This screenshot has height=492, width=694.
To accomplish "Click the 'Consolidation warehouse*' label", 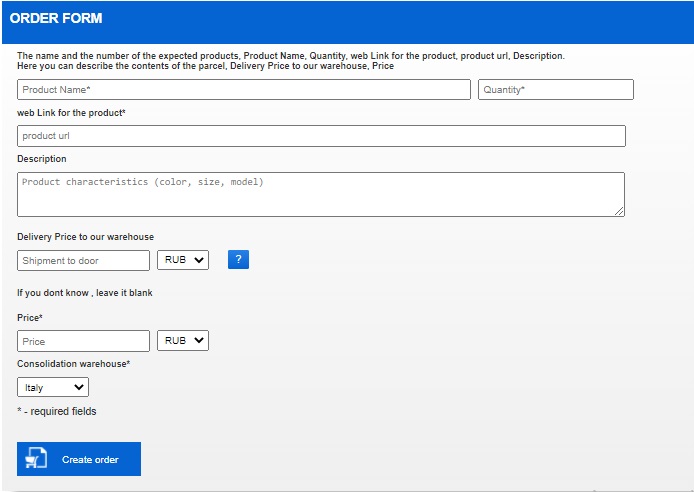I will click(73, 364).
